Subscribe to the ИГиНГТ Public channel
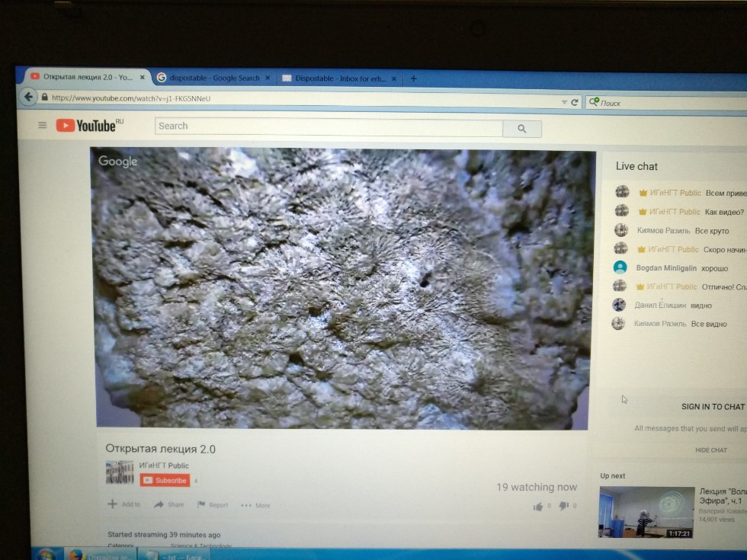 pos(165,481)
